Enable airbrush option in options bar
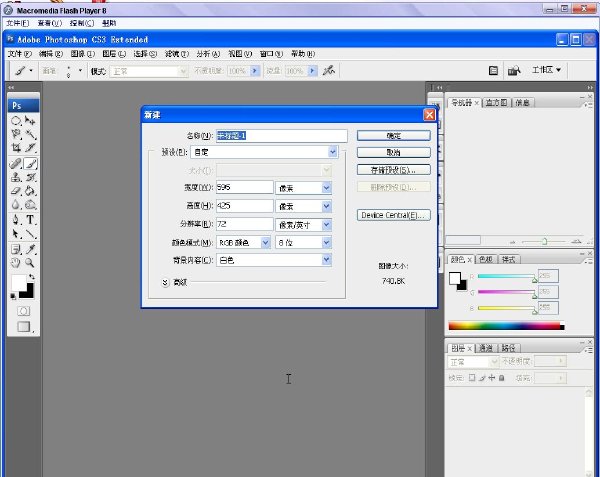 (328, 70)
